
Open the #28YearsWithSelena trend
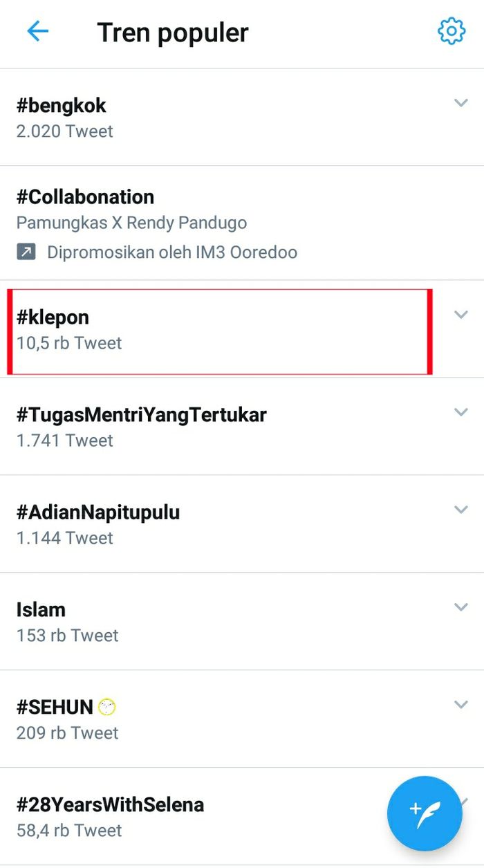click(x=110, y=804)
